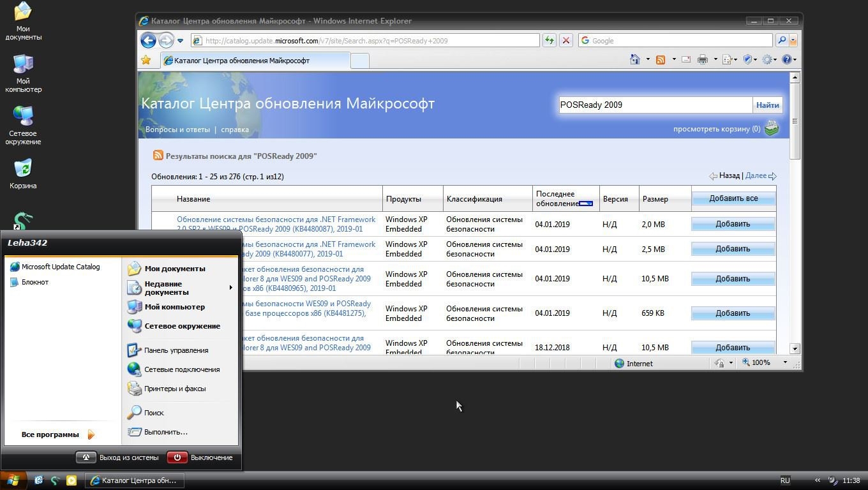Open the Help question mark icon

pyautogui.click(x=789, y=59)
